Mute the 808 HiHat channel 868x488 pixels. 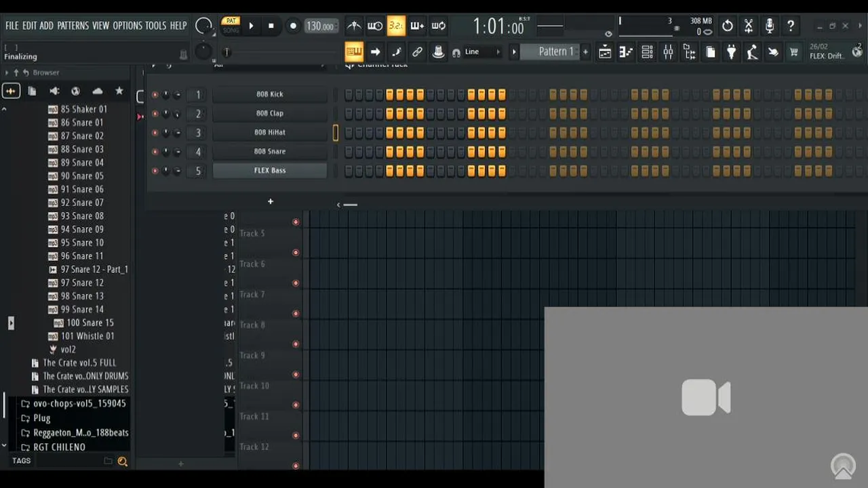(155, 133)
